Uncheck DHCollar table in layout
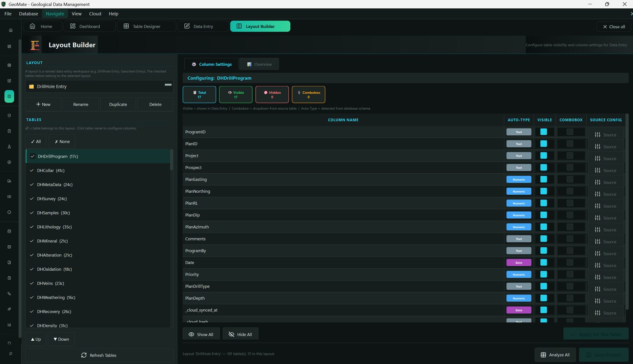This screenshot has height=364, width=633. coord(32,171)
